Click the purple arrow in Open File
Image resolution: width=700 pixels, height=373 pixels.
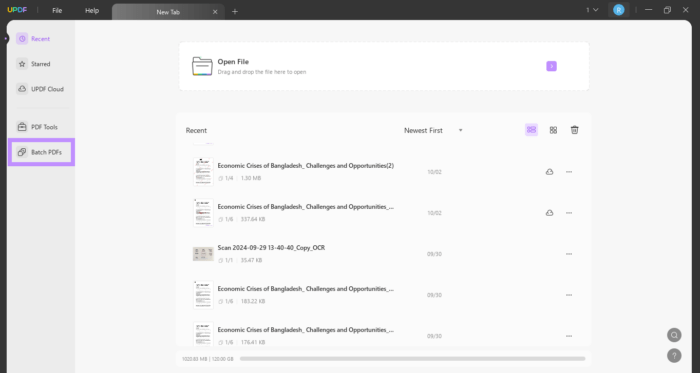551,66
